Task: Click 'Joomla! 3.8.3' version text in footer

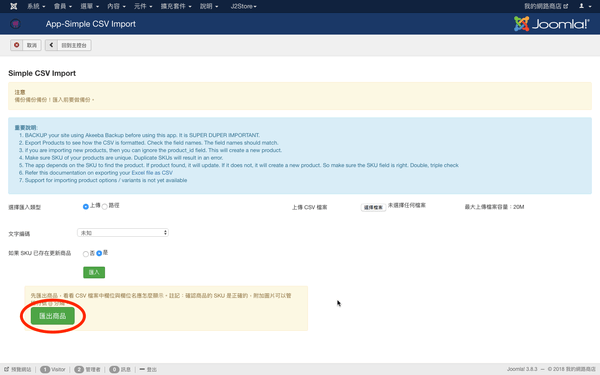Action: click(x=522, y=369)
